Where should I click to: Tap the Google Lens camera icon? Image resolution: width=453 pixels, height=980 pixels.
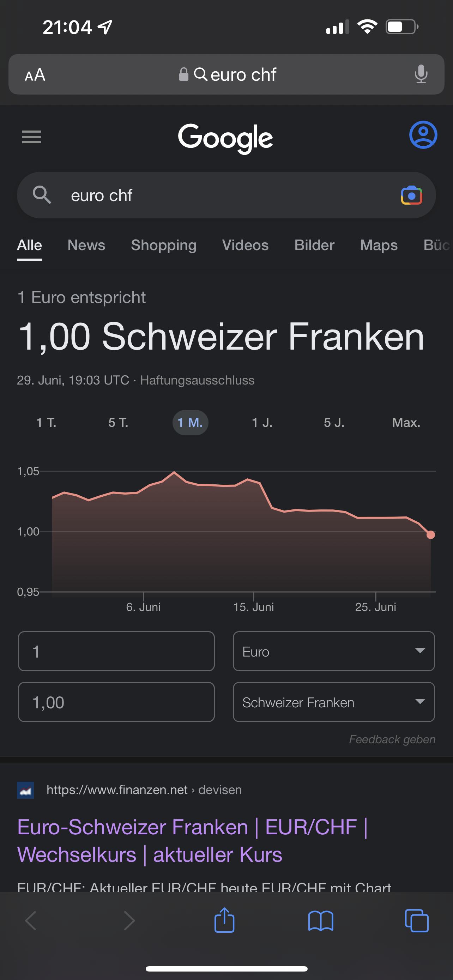(x=411, y=195)
